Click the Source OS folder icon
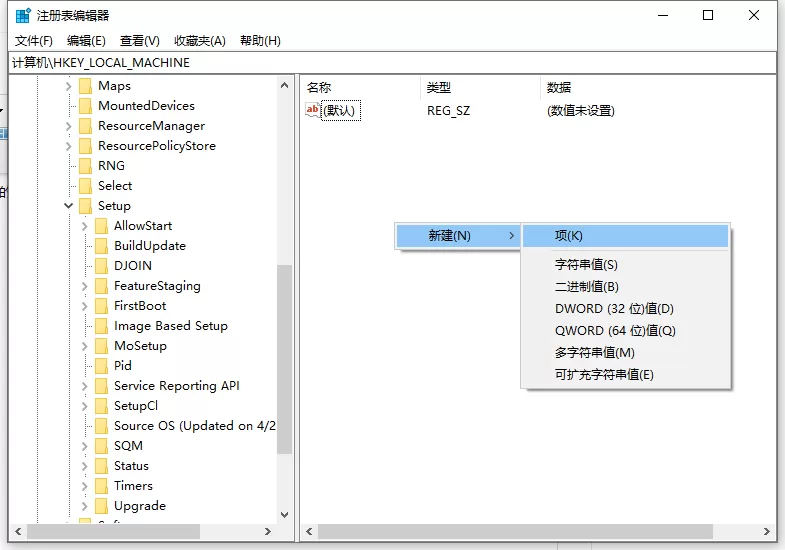Viewport: 785px width, 550px height. click(102, 426)
